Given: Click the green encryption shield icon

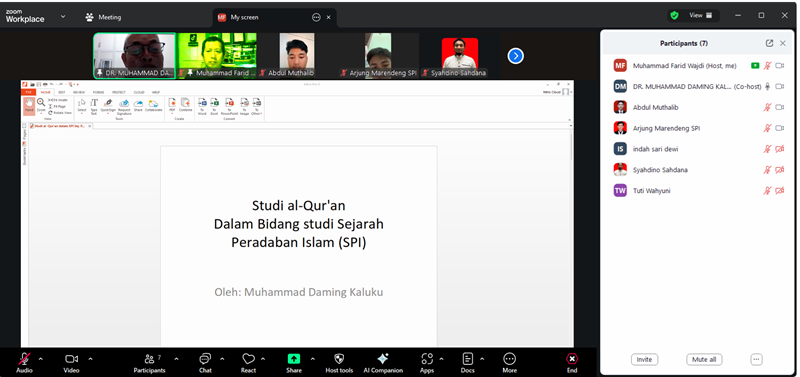Looking at the screenshot, I should coord(674,15).
